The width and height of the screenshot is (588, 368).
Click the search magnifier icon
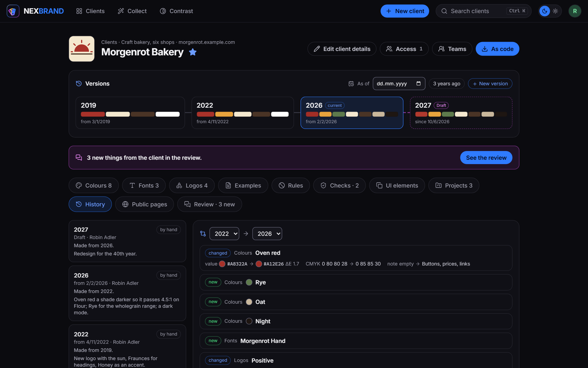click(x=444, y=11)
